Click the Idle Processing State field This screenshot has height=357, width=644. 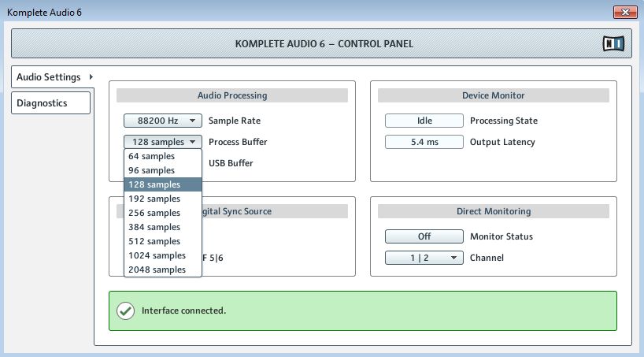424,121
